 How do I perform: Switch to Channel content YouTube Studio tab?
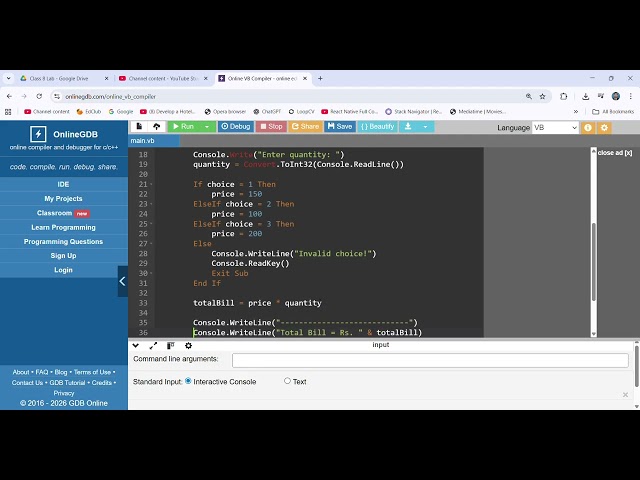coord(163,78)
